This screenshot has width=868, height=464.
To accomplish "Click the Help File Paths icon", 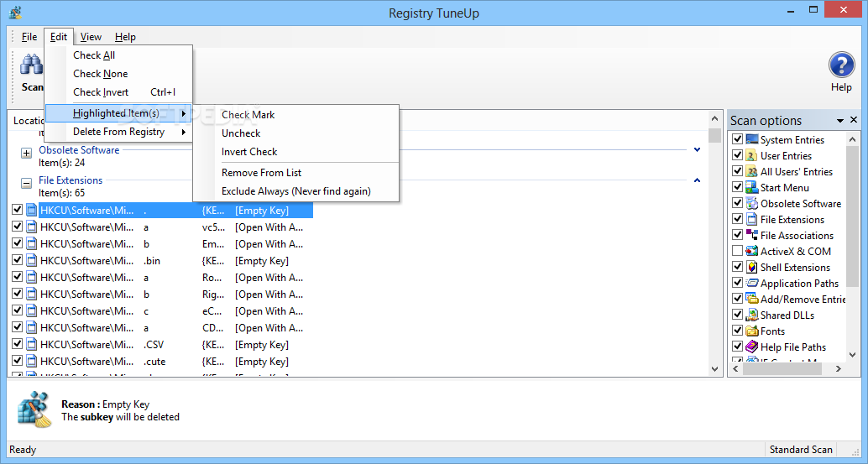I will 752,347.
